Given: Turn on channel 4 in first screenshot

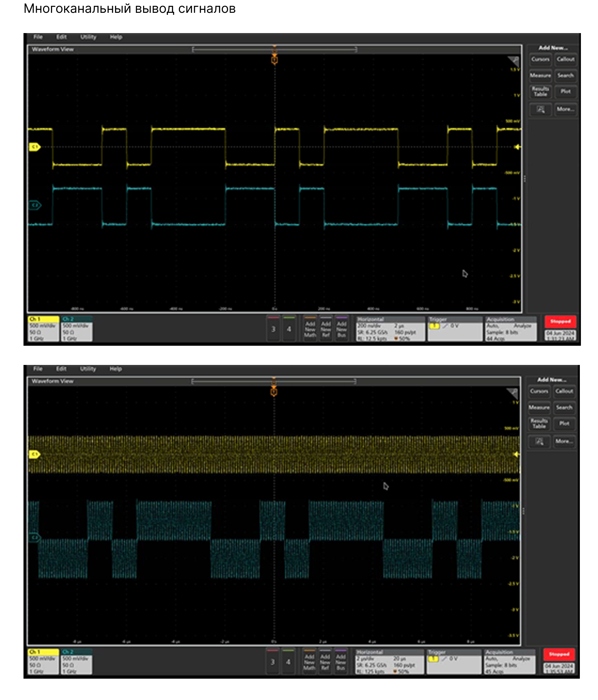Looking at the screenshot, I should (x=289, y=329).
